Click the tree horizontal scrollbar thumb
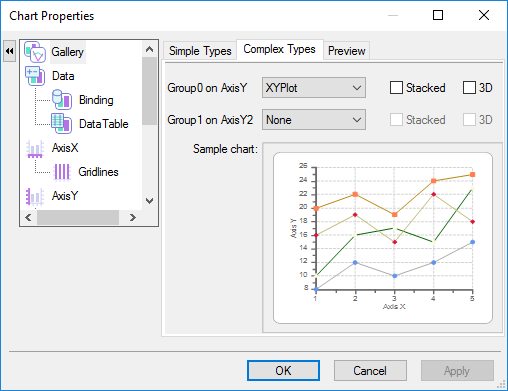This screenshot has width=508, height=391. tap(78, 218)
